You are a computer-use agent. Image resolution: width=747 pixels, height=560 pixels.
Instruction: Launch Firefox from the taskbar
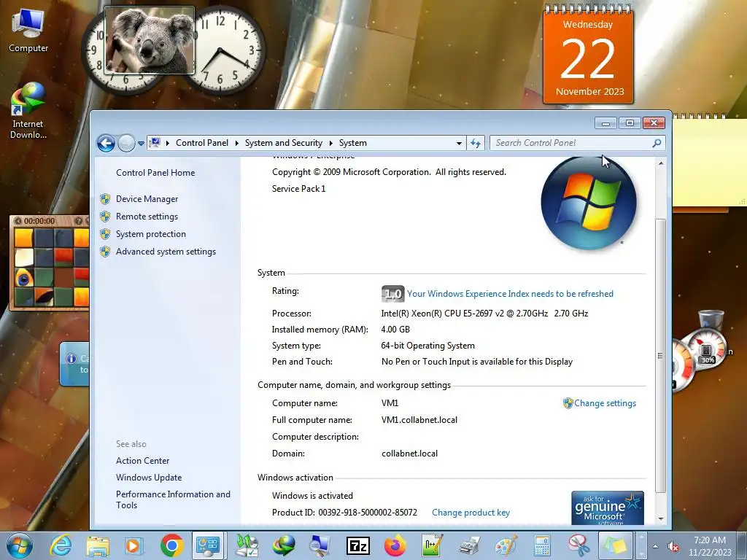[395, 545]
